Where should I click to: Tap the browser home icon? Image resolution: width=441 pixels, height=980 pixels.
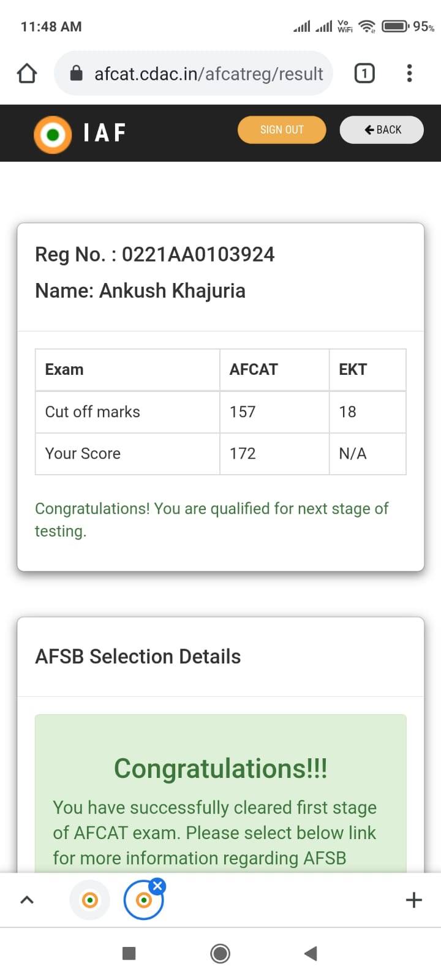(26, 73)
